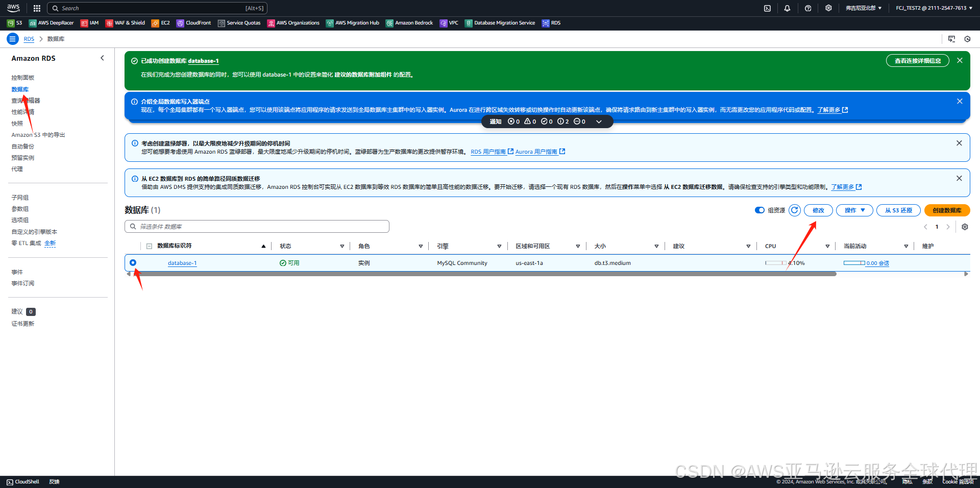Image resolution: width=980 pixels, height=488 pixels.
Task: Open AWS Migration Hub shortcut
Action: [x=353, y=23]
